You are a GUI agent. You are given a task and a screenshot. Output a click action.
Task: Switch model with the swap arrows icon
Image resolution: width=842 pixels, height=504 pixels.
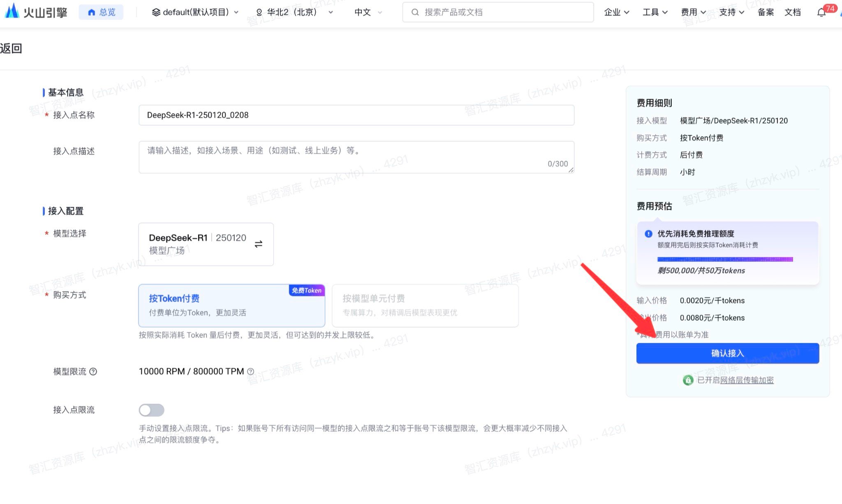point(258,244)
